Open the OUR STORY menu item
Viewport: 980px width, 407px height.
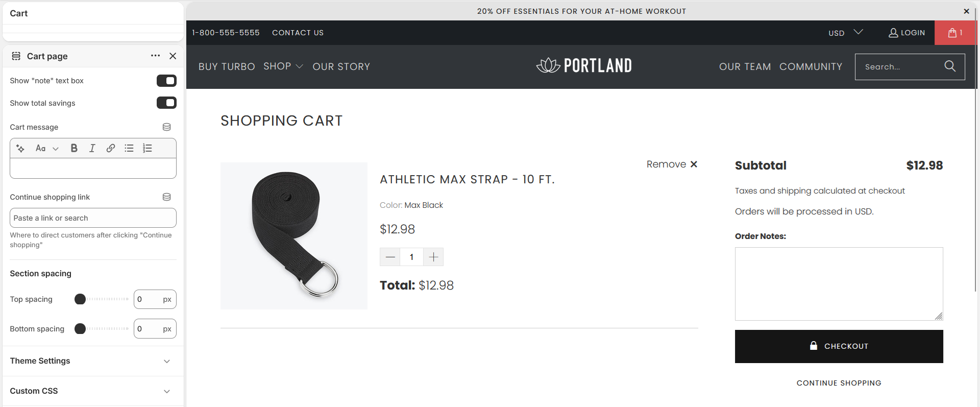pos(341,66)
